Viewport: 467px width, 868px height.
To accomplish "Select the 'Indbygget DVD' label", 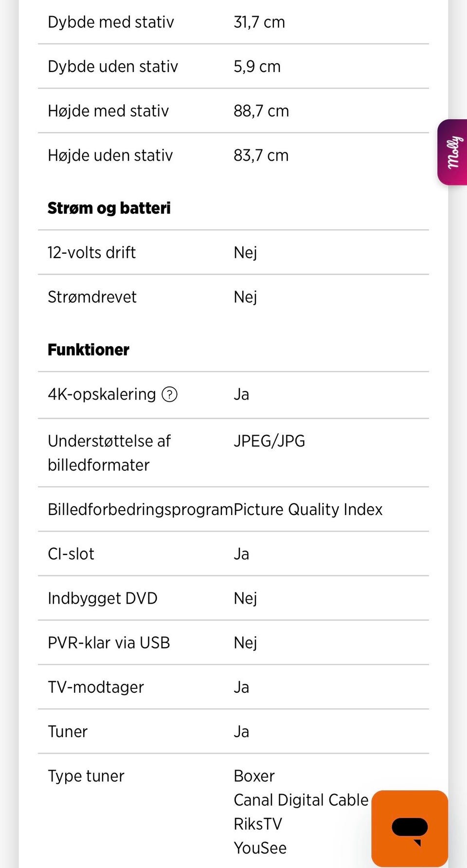I will pos(102,598).
